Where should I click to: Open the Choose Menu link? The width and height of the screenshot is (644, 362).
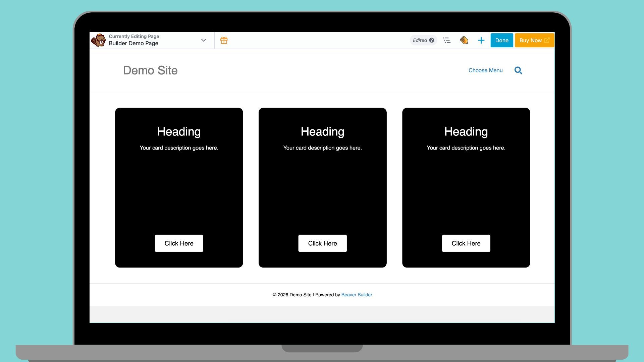(x=485, y=70)
